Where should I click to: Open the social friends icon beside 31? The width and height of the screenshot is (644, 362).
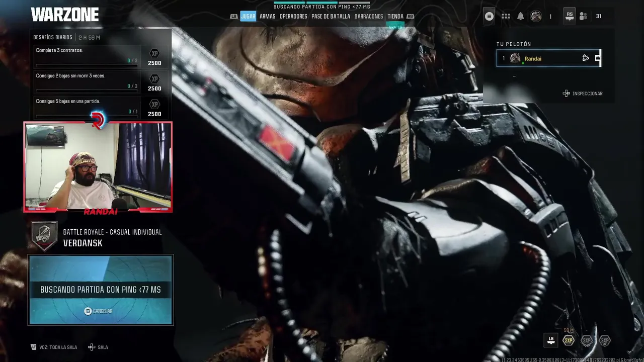(583, 16)
